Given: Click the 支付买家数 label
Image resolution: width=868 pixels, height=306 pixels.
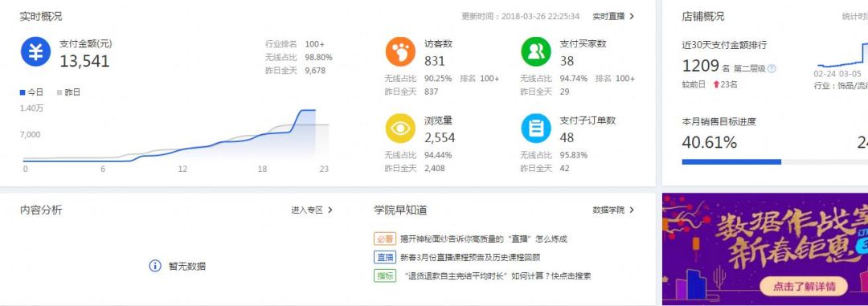Looking at the screenshot, I should [x=583, y=43].
